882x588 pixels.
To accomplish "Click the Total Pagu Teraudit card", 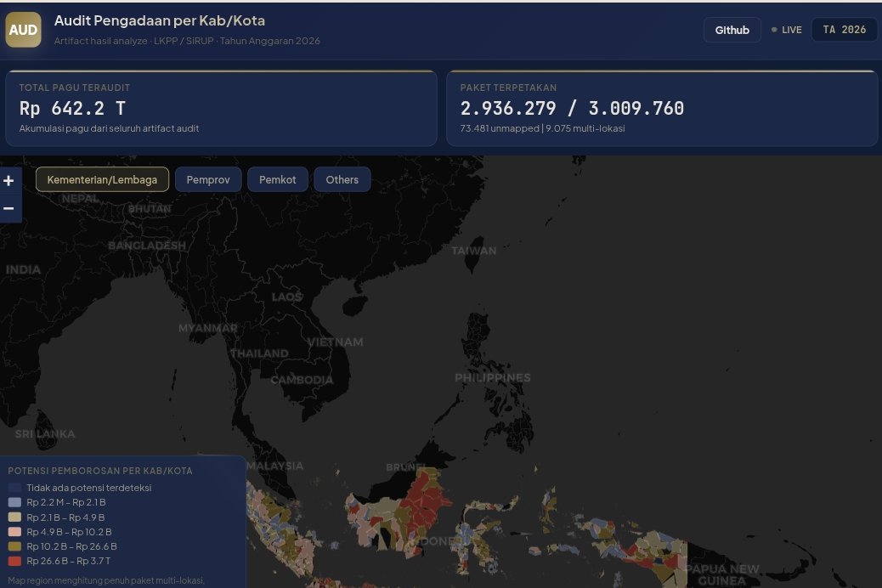I will point(221,108).
